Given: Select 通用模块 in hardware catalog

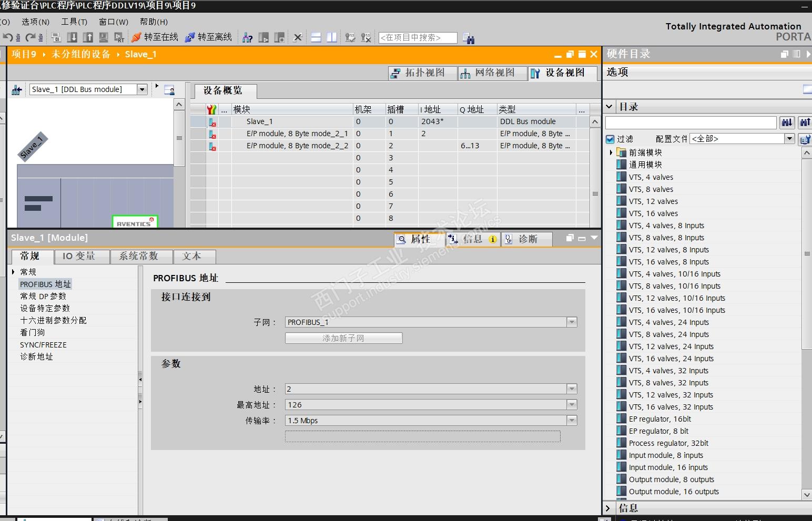Looking at the screenshot, I should [x=645, y=165].
